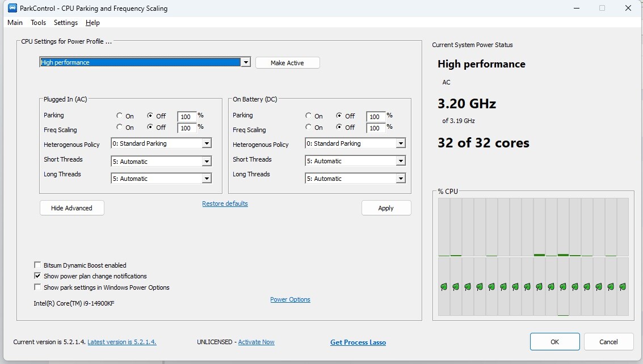
Task: Click the Restore defaults link
Action: click(225, 204)
